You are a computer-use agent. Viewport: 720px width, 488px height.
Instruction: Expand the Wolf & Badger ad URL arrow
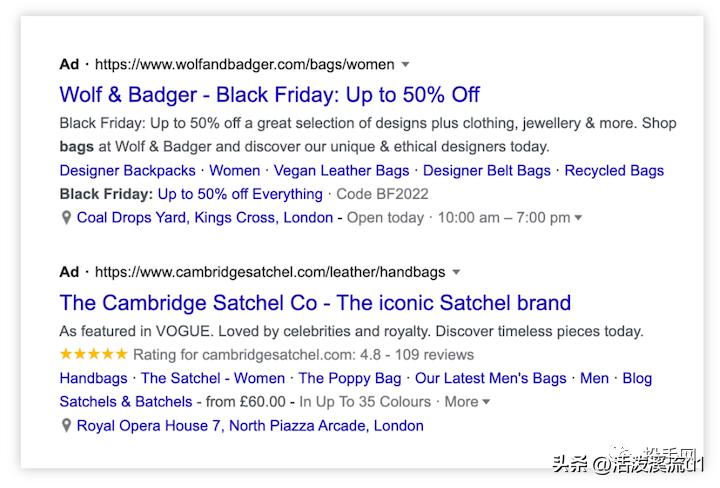click(x=405, y=64)
